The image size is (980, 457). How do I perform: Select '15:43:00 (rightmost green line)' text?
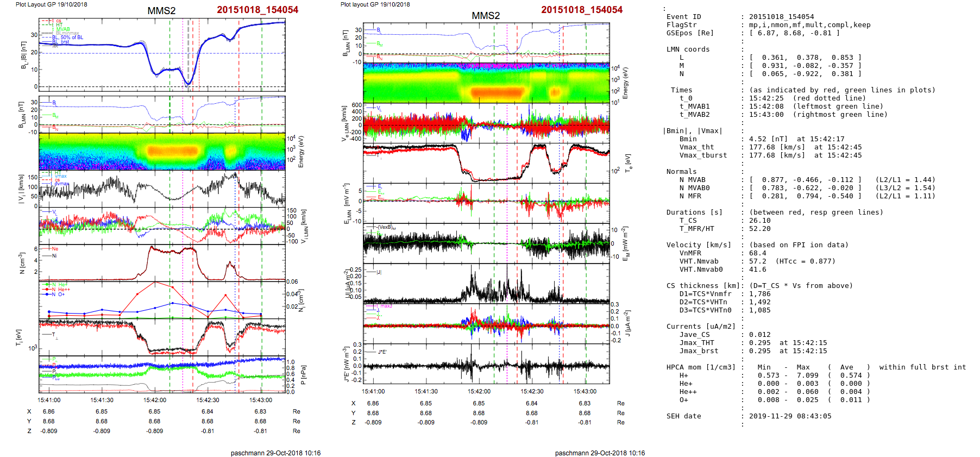[818, 115]
